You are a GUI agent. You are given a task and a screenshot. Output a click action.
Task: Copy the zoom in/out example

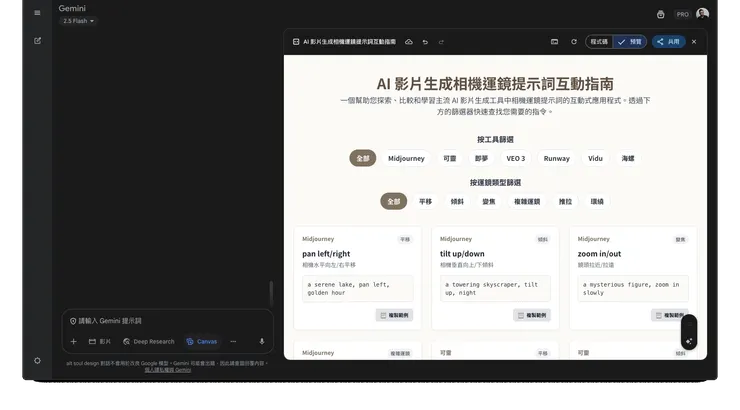point(670,315)
